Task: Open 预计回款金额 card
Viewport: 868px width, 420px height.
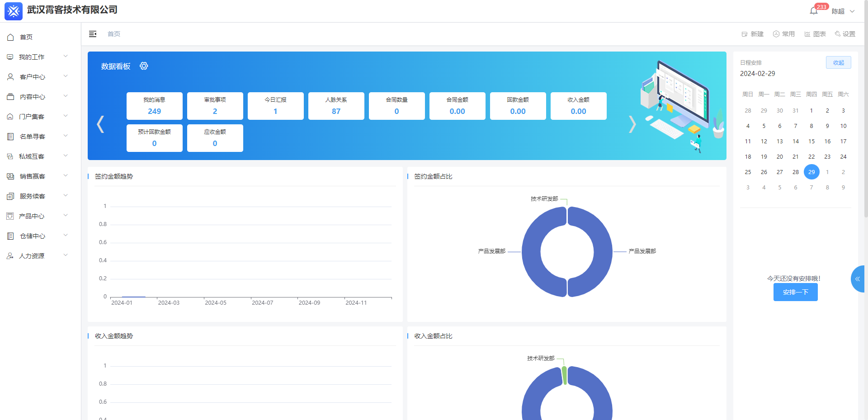Action: tap(155, 138)
